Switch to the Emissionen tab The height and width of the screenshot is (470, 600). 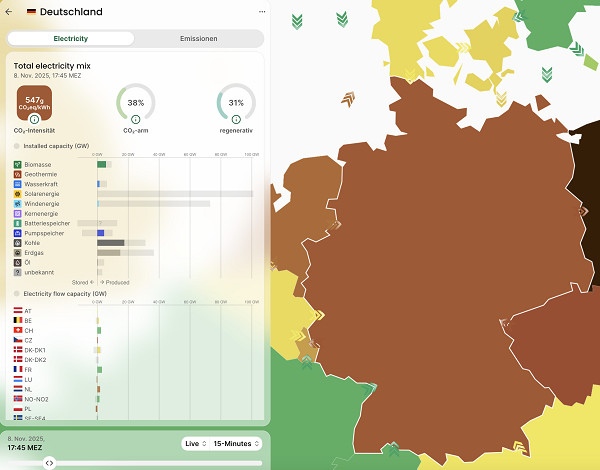pyautogui.click(x=198, y=38)
